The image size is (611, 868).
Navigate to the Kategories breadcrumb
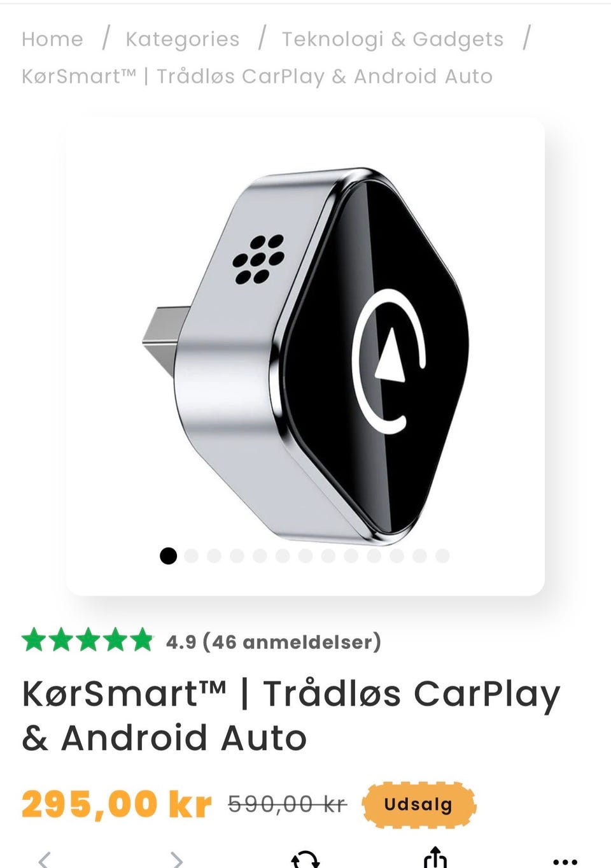183,39
